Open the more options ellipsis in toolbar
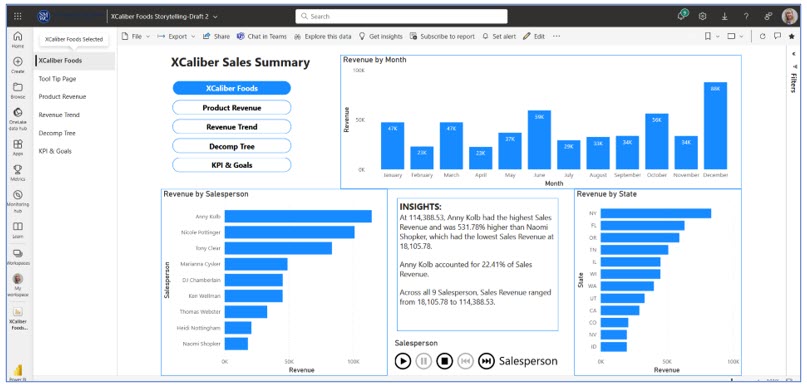The image size is (807, 388). tap(556, 37)
